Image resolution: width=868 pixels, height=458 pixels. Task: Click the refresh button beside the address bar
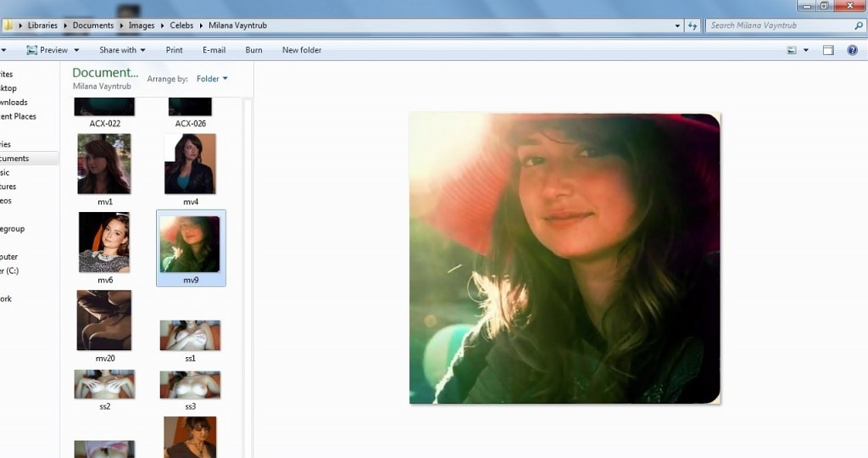(x=693, y=25)
